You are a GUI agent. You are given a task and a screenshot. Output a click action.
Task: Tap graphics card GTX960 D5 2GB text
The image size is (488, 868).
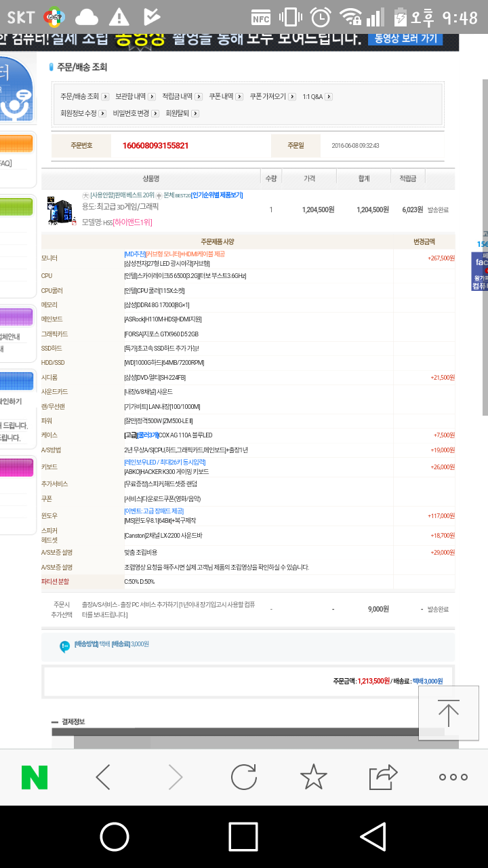(x=161, y=334)
